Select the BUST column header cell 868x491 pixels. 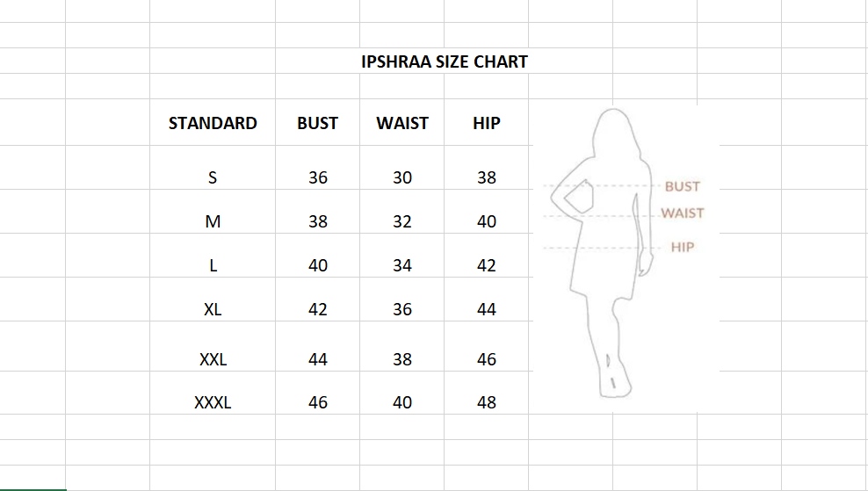click(317, 123)
